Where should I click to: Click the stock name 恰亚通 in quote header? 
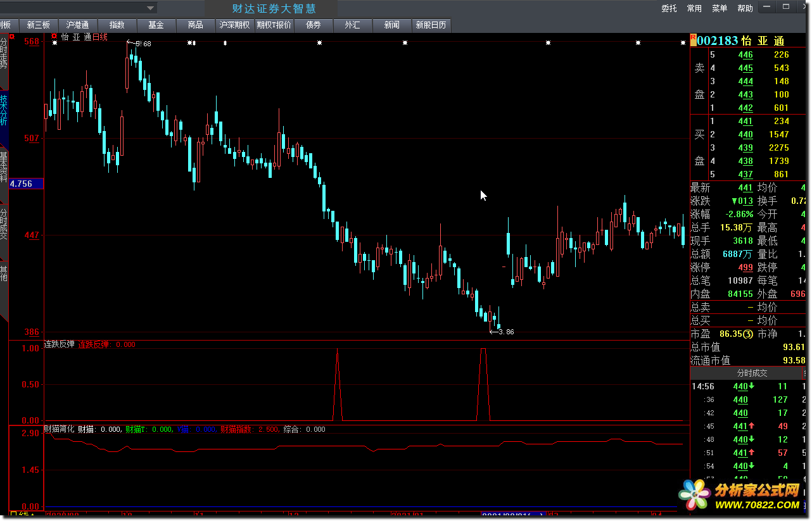click(x=763, y=41)
